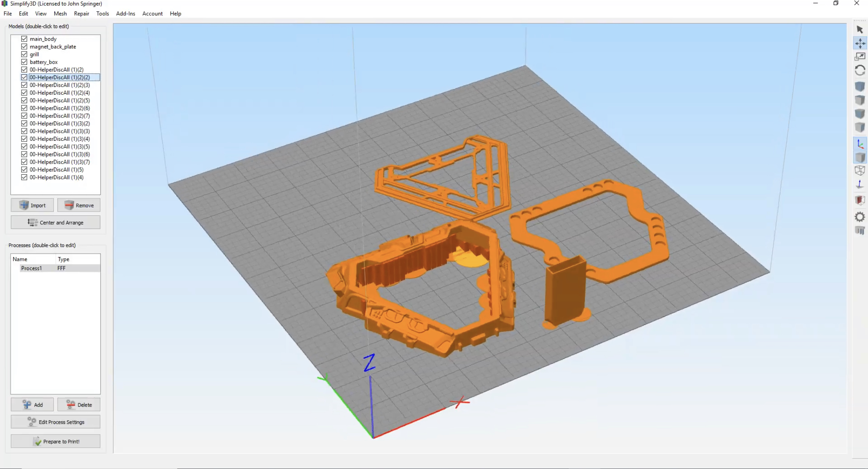Select Process1 in the processes list
The width and height of the screenshot is (868, 469).
tap(32, 268)
